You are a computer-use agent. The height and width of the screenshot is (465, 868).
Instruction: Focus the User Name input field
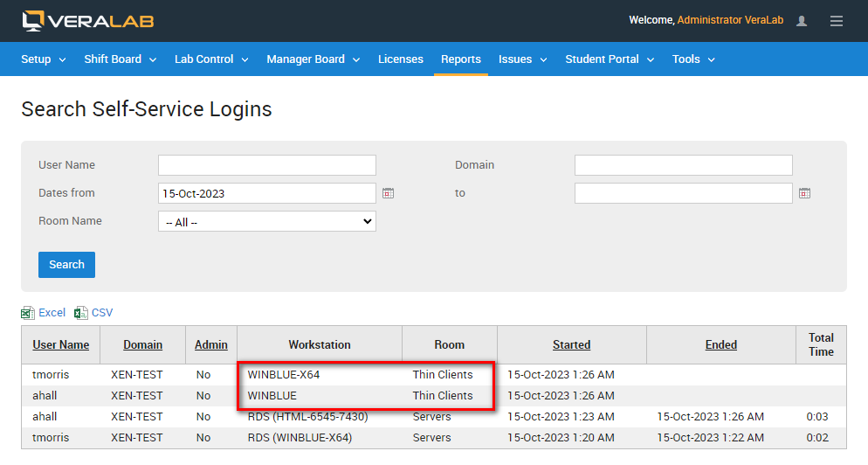click(267, 165)
